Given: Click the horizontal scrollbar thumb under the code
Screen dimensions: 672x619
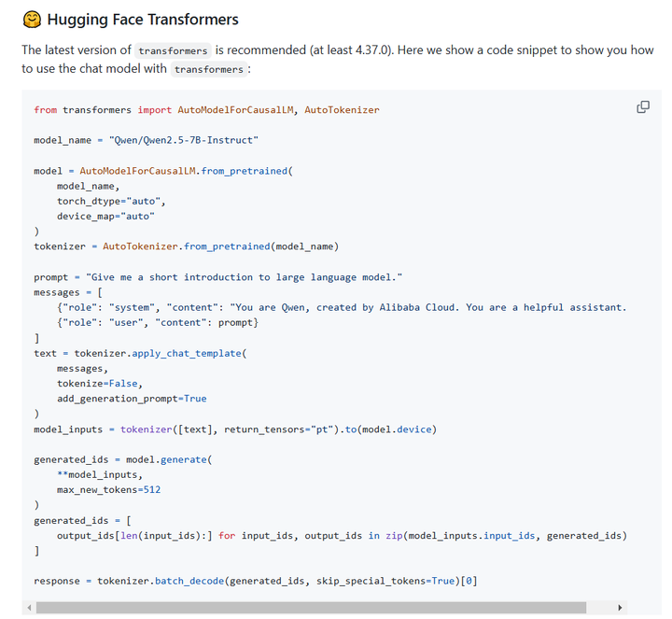Looking at the screenshot, I should [311, 608].
